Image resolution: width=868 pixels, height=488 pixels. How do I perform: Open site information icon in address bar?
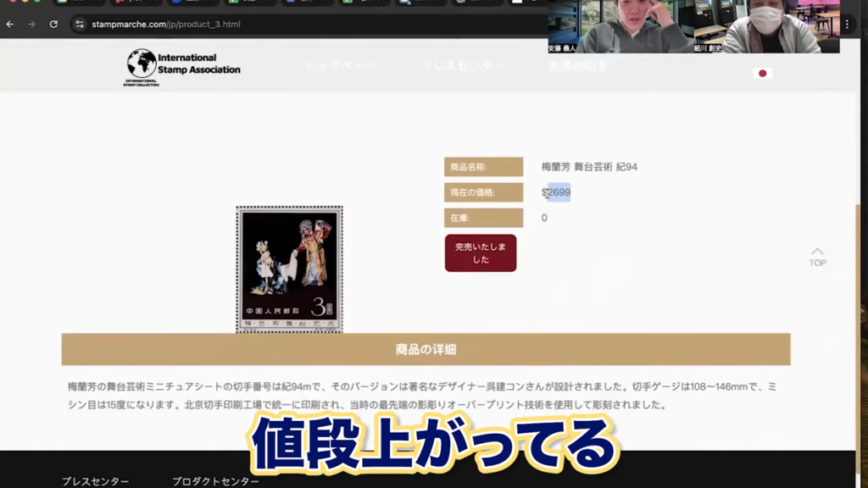[x=80, y=25]
